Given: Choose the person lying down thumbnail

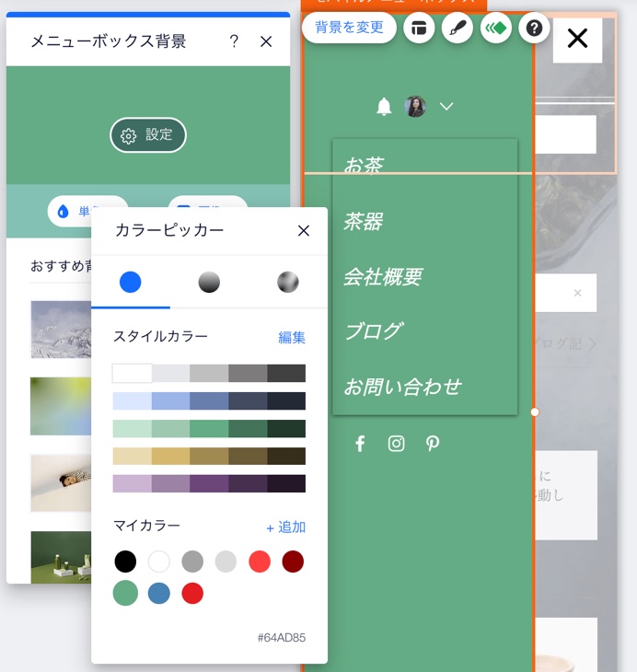Looking at the screenshot, I should (61, 483).
